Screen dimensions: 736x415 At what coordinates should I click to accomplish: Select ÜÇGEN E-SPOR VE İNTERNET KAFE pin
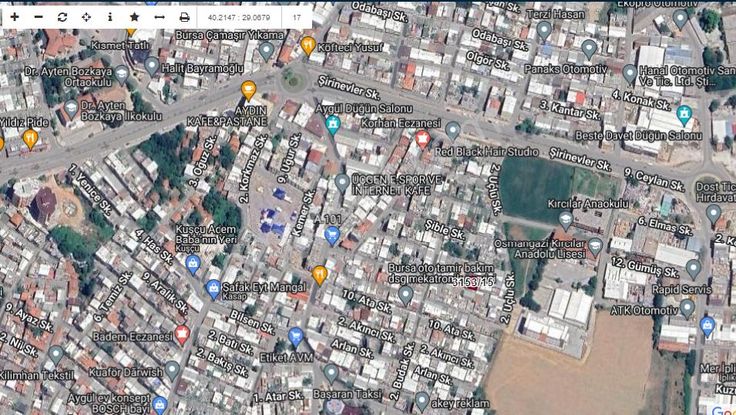(341, 183)
